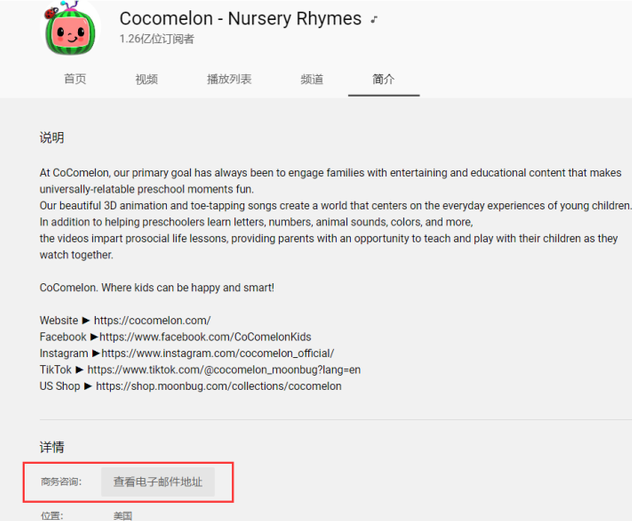Click the Cocomelon watermelon channel avatar

[x=70, y=28]
